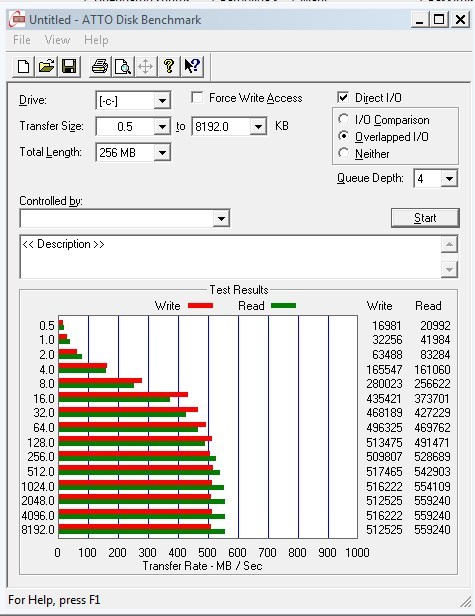Open a saved benchmark file icon

tap(46, 66)
